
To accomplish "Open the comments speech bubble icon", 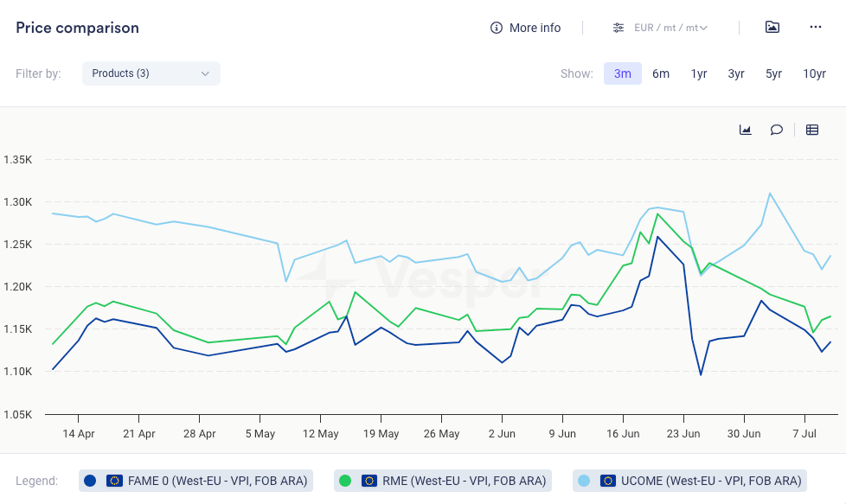I will (777, 130).
